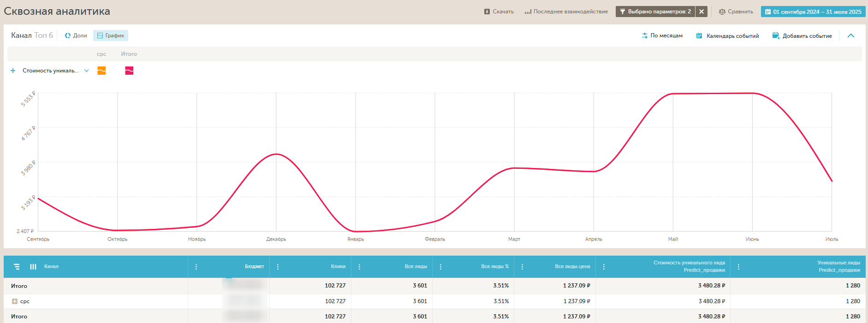
Task: Open the Бюджет column three-dot menu
Action: [196, 267]
